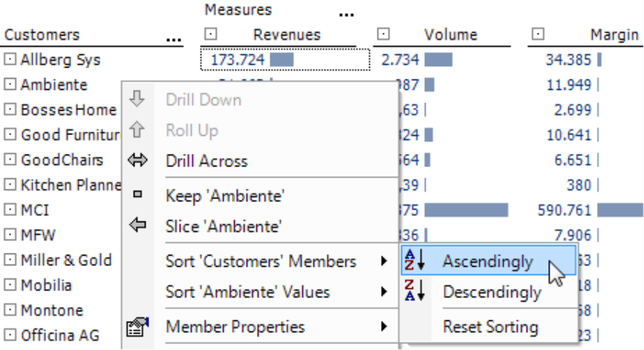Click the Slice 'Ambiente' left-arrow icon
Image resolution: width=644 pixels, height=350 pixels.
pos(137,225)
